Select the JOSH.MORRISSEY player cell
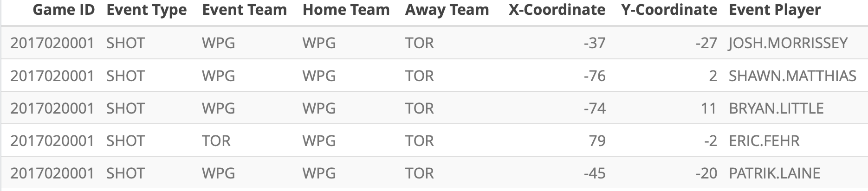The width and height of the screenshot is (868, 191). tap(788, 43)
